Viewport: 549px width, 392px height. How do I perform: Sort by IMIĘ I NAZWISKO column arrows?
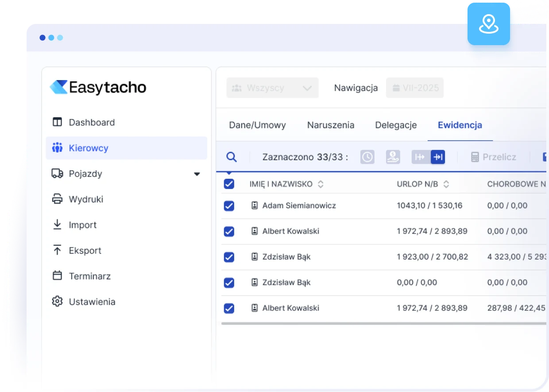click(321, 184)
